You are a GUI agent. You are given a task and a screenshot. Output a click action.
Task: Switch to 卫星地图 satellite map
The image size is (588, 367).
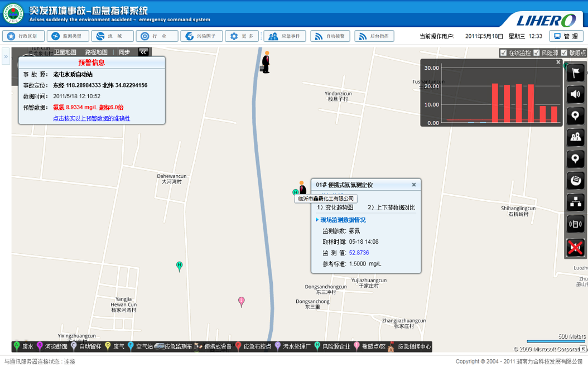coord(65,52)
